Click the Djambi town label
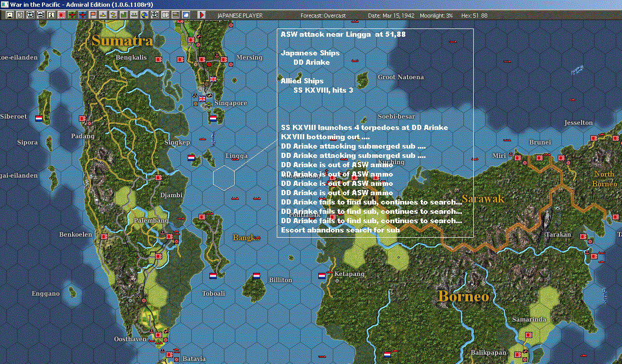This screenshot has width=622, height=364. (x=170, y=195)
